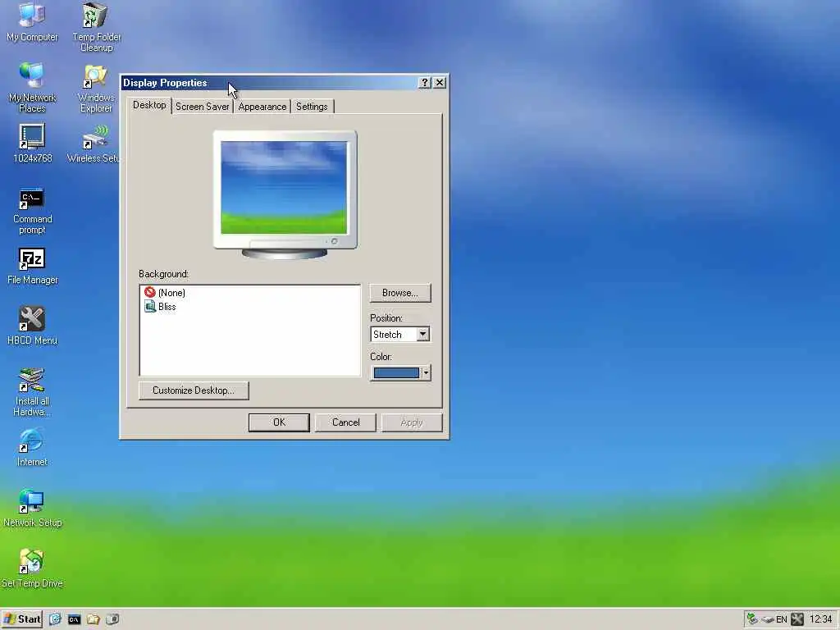
Task: Click the Cancel button
Action: point(345,422)
